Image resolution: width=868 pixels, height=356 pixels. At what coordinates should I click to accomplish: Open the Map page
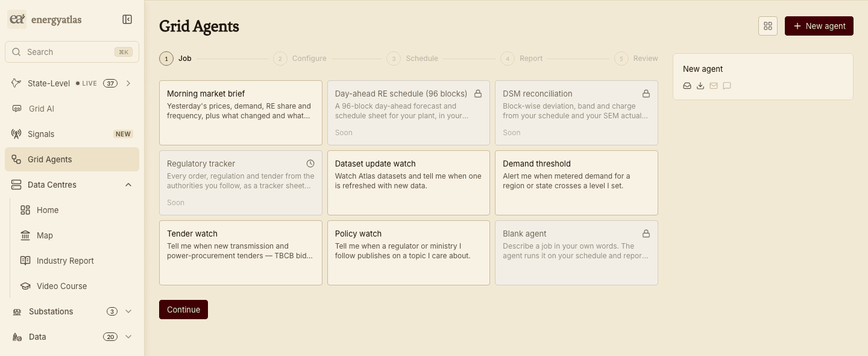(77, 235)
